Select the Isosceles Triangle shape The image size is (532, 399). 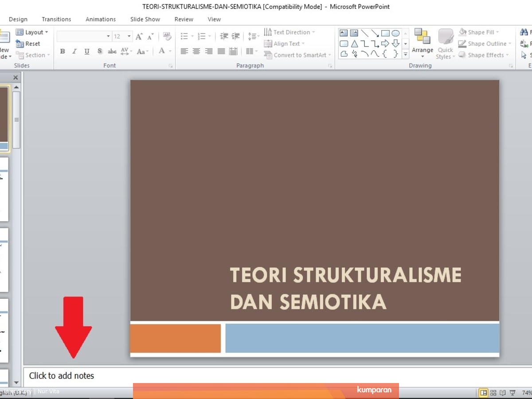pos(355,44)
